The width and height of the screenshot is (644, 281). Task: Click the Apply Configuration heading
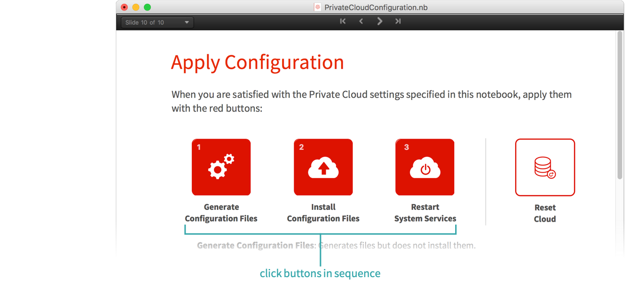pyautogui.click(x=257, y=63)
